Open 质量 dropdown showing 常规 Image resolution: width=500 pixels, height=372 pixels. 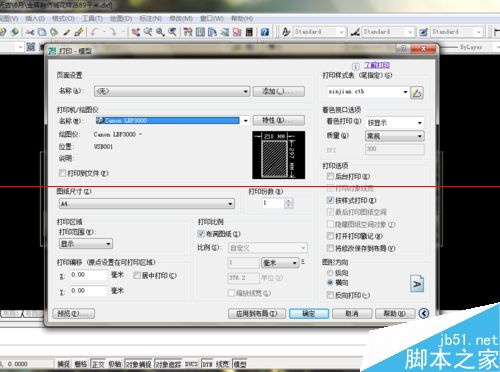[x=395, y=136]
